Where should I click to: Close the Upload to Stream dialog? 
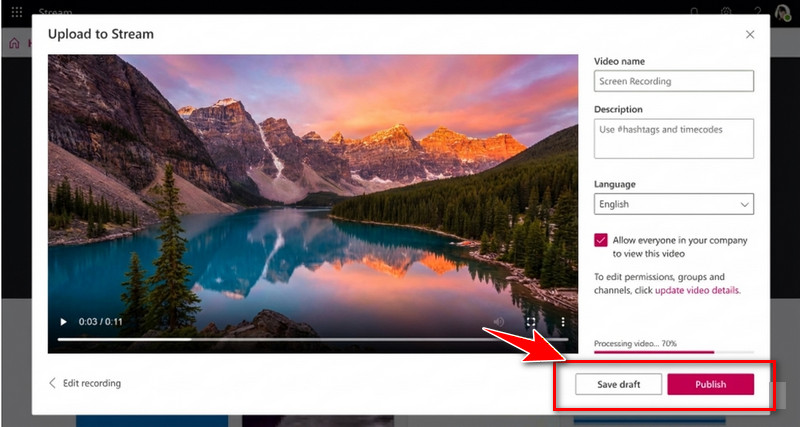coord(750,34)
